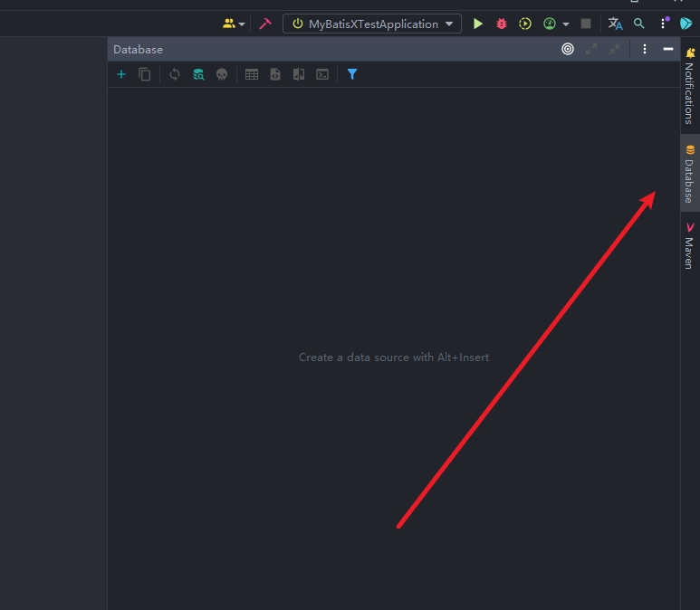Open the Translate plugin icon
Viewport: 700px width, 610px height.
pos(615,24)
